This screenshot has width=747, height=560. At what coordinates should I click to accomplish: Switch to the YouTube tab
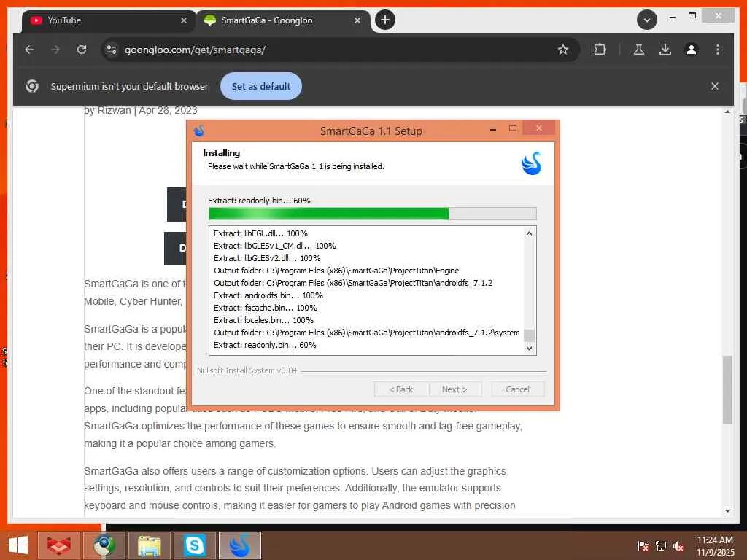pyautogui.click(x=109, y=20)
